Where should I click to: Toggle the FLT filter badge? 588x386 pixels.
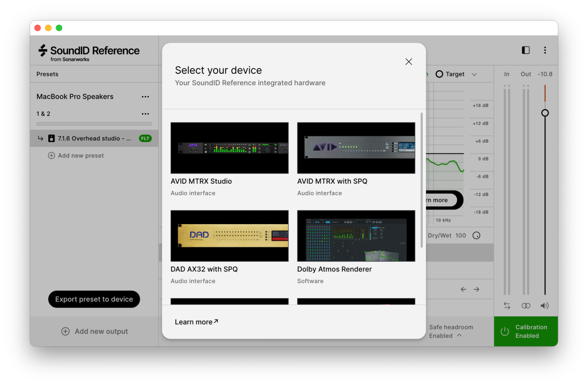pos(145,138)
